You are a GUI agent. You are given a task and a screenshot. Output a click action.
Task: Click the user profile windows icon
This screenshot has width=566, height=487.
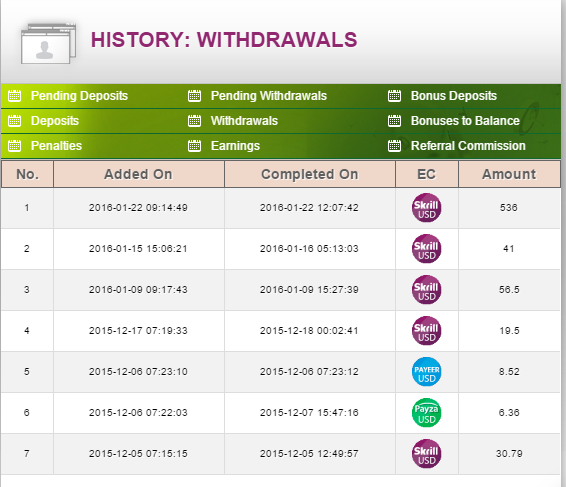point(49,44)
